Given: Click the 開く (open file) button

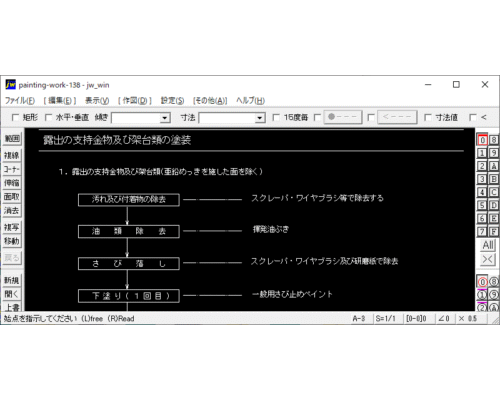Looking at the screenshot, I should (12, 294).
